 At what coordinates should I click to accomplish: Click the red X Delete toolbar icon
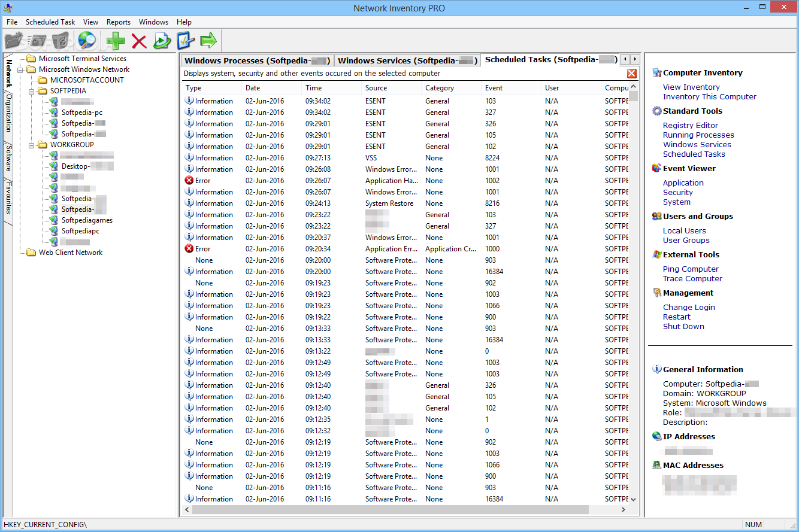(139, 41)
